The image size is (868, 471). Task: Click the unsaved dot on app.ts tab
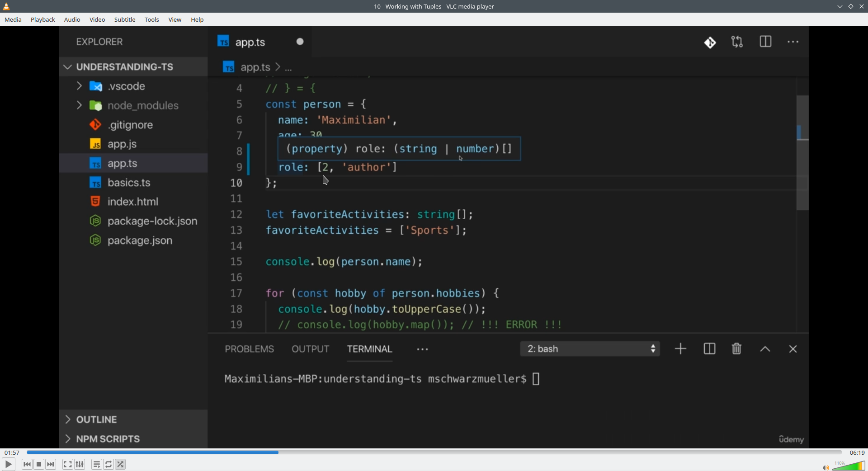300,42
